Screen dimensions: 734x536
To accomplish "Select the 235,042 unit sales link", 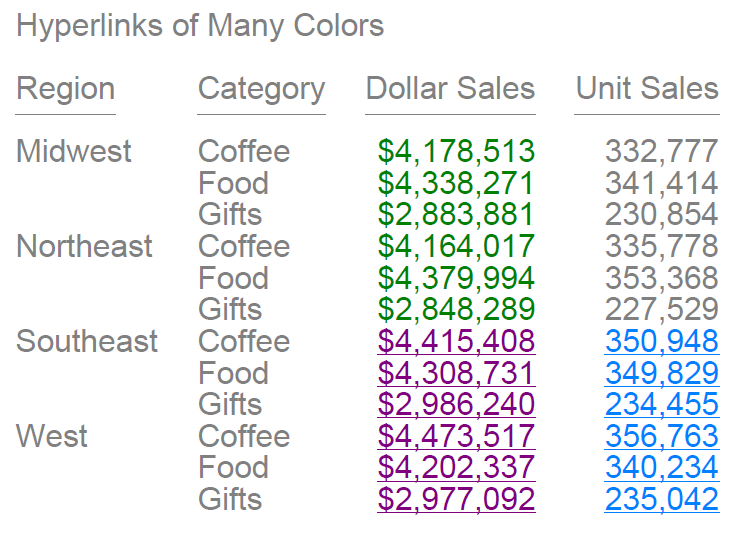I will coord(661,499).
